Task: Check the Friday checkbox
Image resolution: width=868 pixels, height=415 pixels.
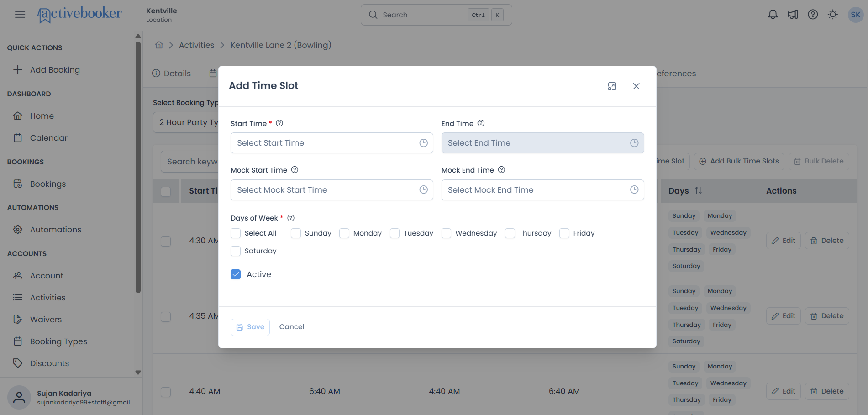Action: click(x=564, y=233)
